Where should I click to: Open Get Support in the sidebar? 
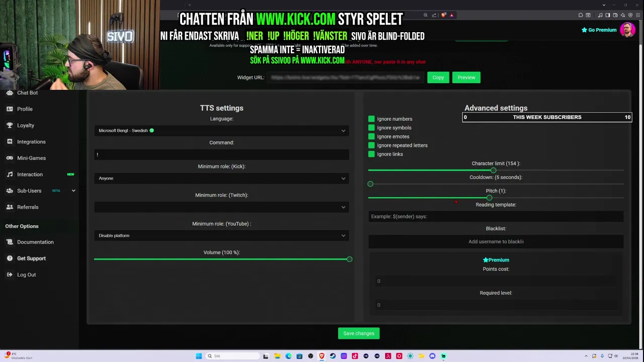pos(31,258)
